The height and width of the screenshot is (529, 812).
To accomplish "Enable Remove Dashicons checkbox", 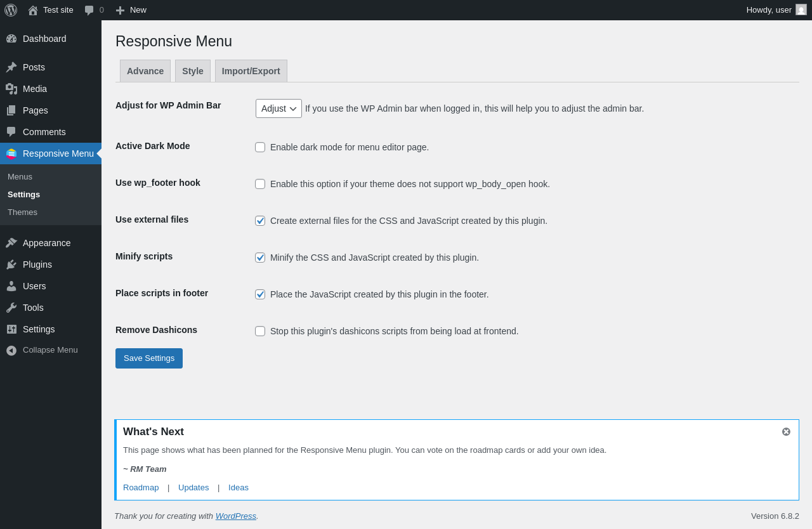I will [x=260, y=331].
